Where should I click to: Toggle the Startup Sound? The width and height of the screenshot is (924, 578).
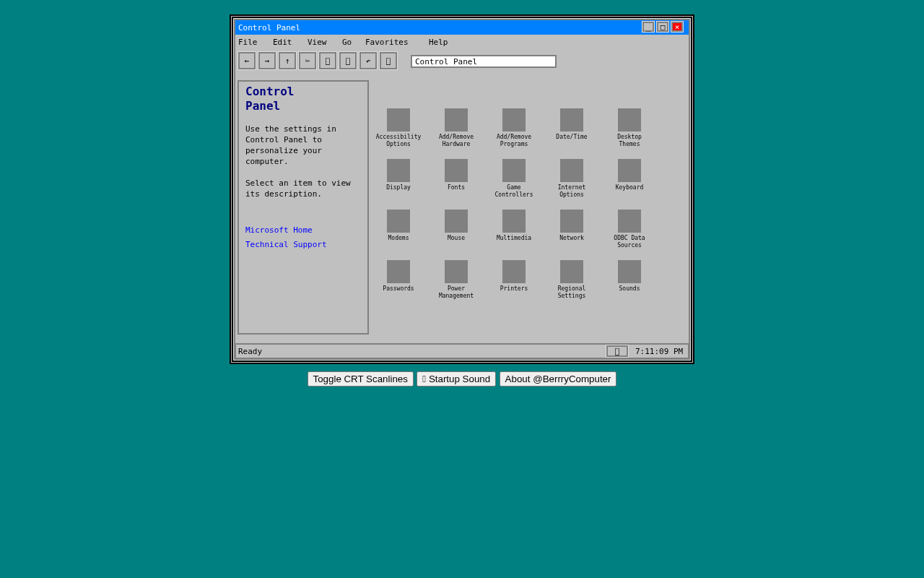click(456, 378)
